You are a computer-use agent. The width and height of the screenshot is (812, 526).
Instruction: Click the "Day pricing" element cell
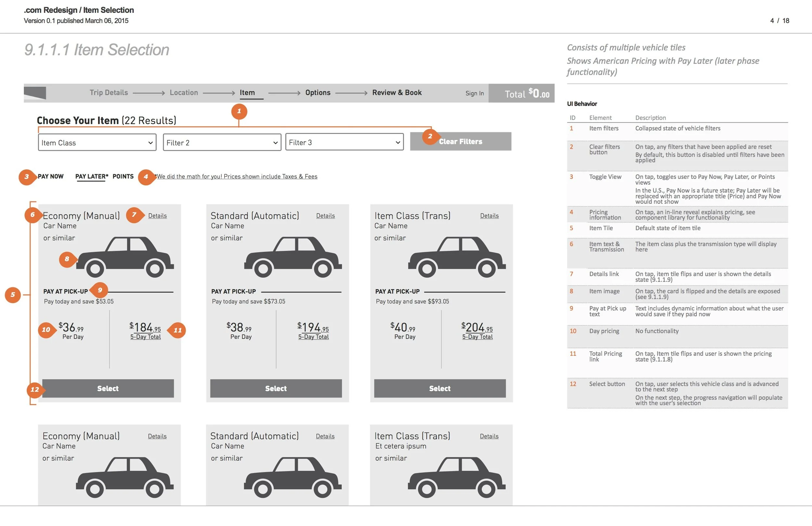tap(604, 331)
